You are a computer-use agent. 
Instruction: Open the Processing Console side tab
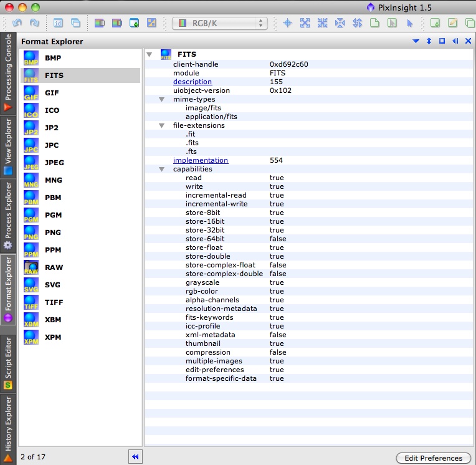click(x=8, y=73)
